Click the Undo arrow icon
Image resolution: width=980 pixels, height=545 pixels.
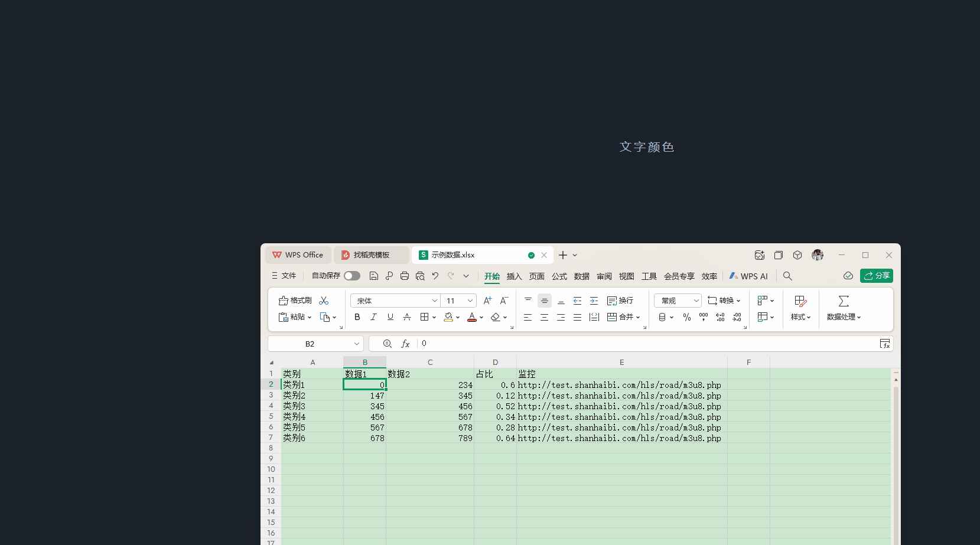coord(435,276)
